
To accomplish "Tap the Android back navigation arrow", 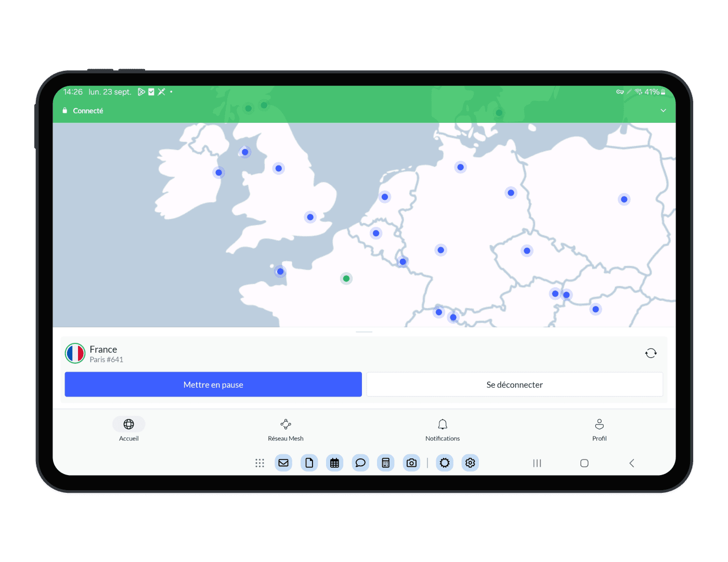I will (632, 463).
